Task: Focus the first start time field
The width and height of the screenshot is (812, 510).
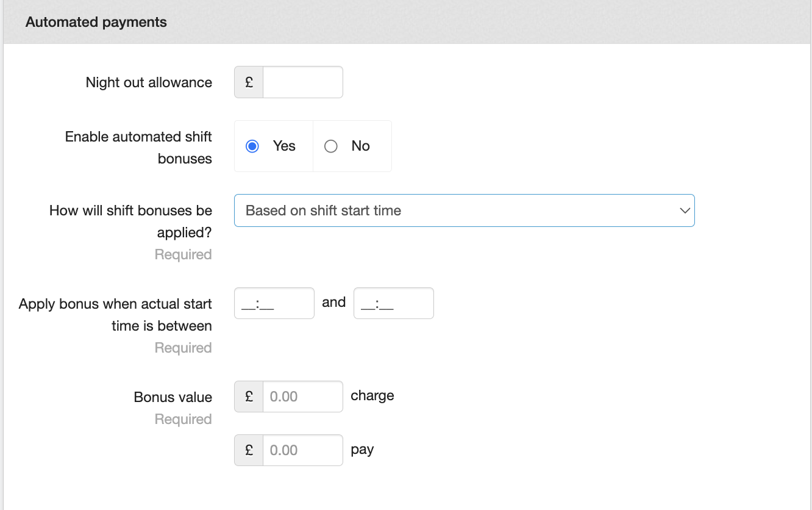Action: pos(274,303)
